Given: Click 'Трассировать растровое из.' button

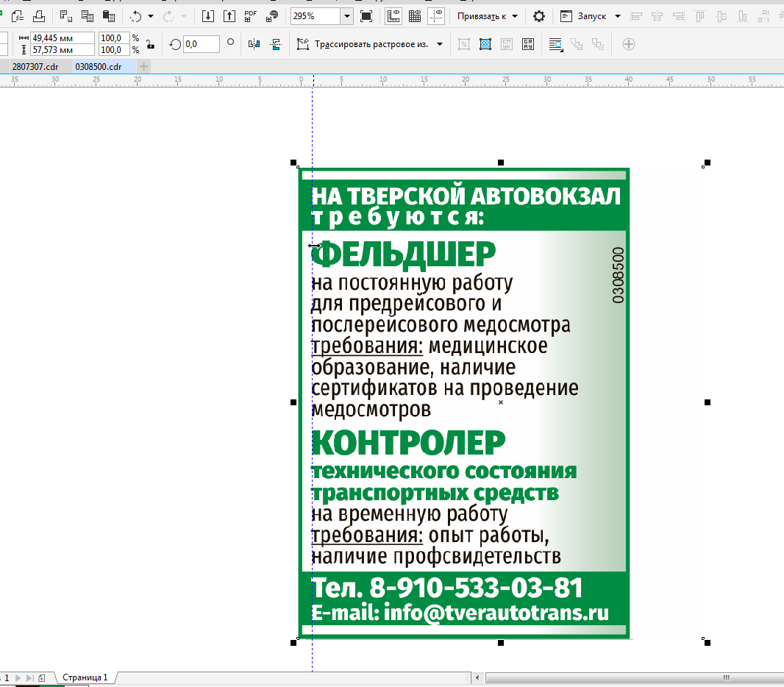Looking at the screenshot, I should pyautogui.click(x=363, y=44).
